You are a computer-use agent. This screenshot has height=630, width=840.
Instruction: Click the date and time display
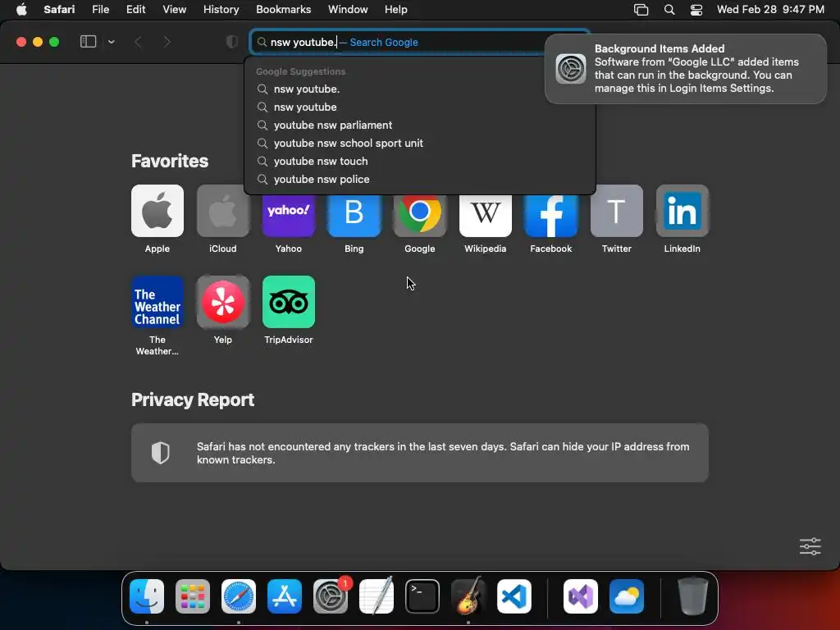point(770,10)
